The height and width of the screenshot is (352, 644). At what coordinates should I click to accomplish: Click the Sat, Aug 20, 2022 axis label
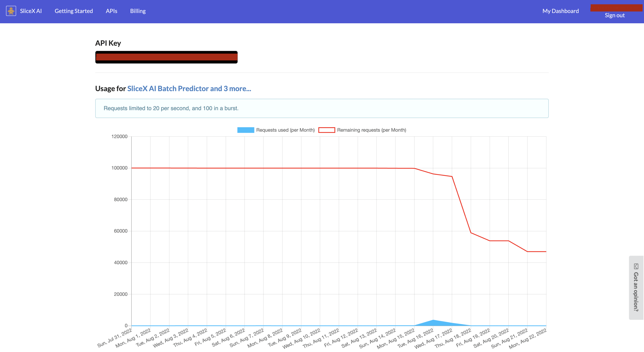491,338
